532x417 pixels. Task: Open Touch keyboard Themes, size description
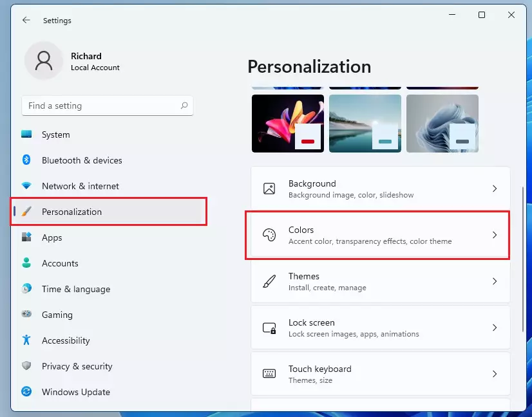click(310, 380)
